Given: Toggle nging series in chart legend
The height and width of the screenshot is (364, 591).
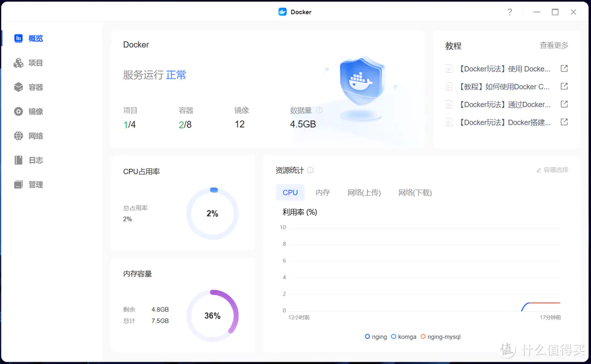Looking at the screenshot, I should [375, 337].
